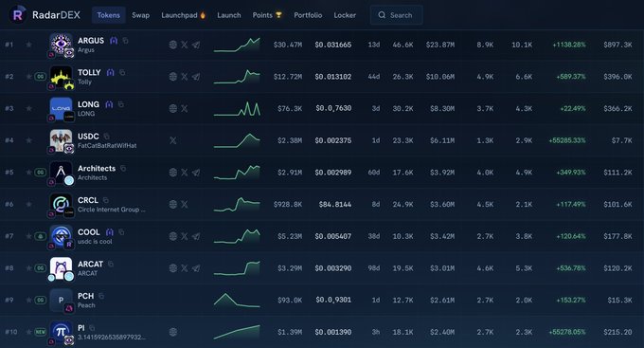
Task: Favorite TOLLY with its star icon
Action: [28, 77]
